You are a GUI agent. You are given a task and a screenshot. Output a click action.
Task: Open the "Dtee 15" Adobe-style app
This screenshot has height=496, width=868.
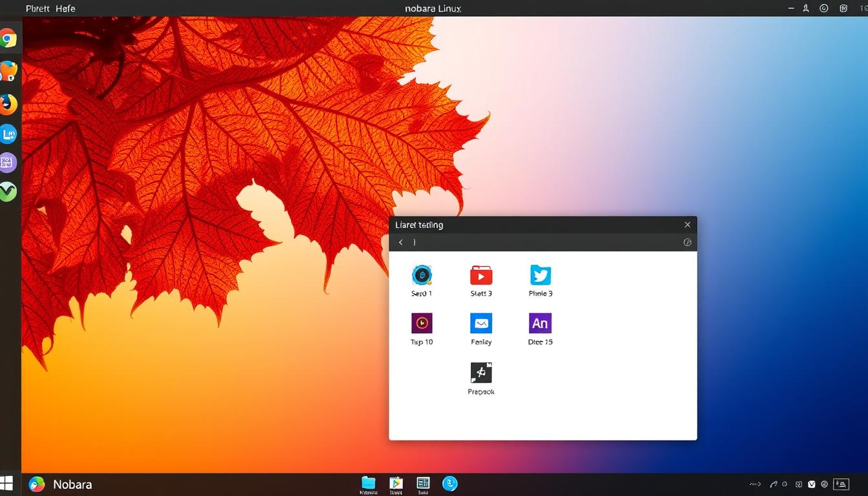[x=540, y=323]
